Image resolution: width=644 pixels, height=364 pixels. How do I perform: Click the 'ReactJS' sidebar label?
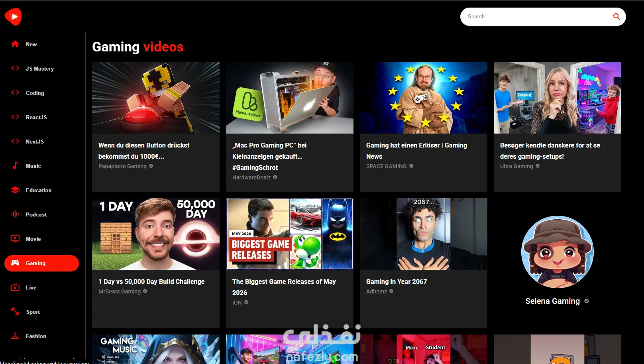pyautogui.click(x=36, y=117)
